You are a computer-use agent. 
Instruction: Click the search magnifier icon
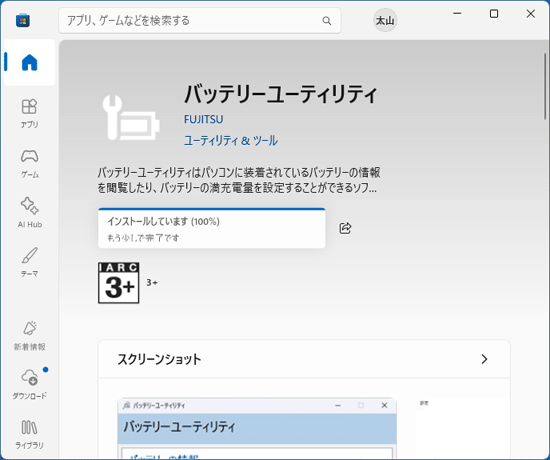click(327, 21)
